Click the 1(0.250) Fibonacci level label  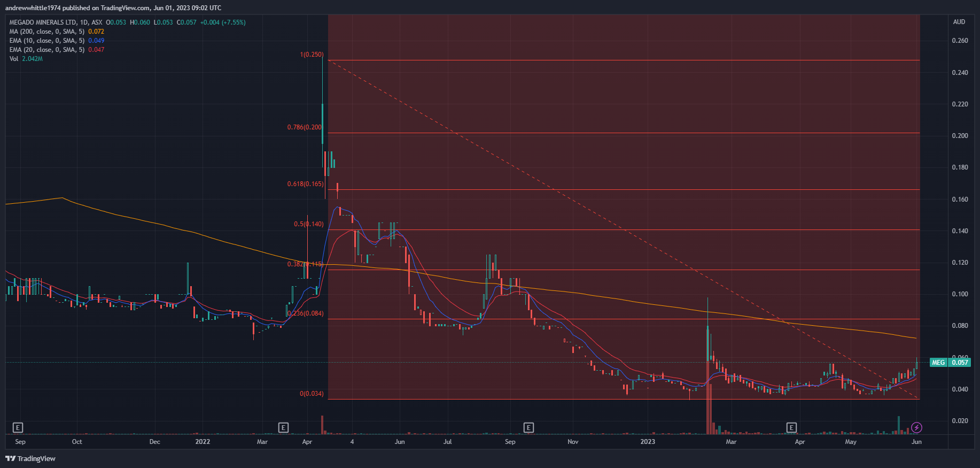pyautogui.click(x=312, y=55)
